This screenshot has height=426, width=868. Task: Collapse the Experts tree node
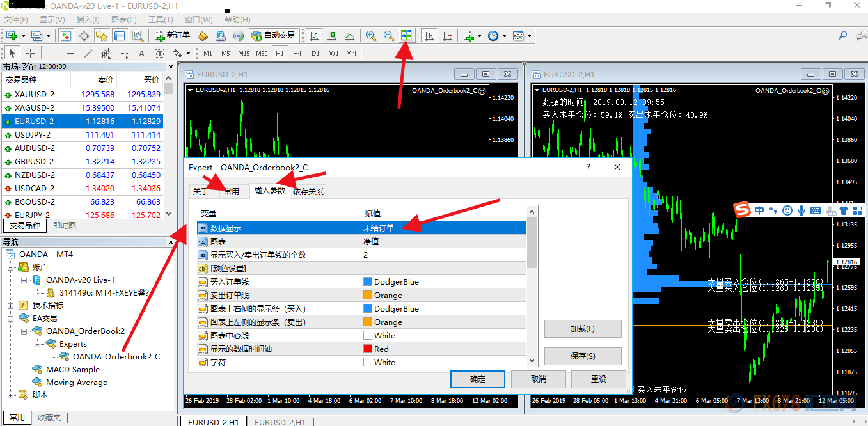[x=37, y=343]
